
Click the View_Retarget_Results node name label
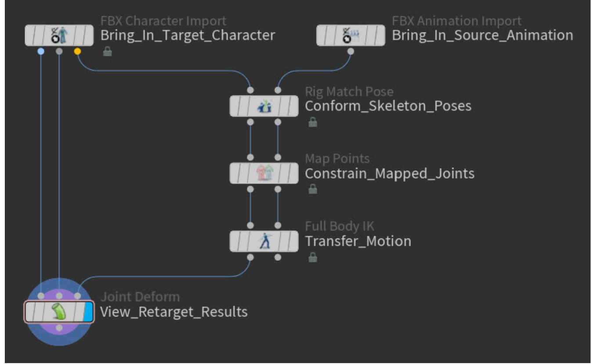174,312
